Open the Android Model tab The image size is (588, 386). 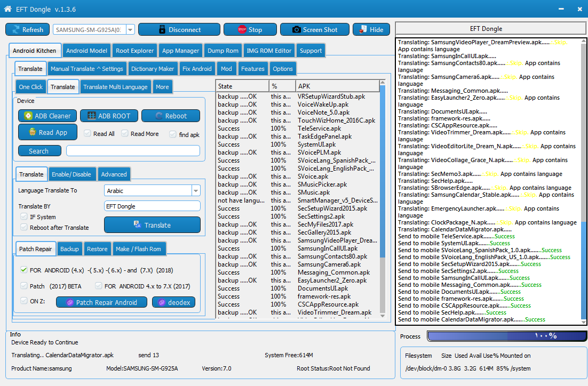pyautogui.click(x=86, y=51)
